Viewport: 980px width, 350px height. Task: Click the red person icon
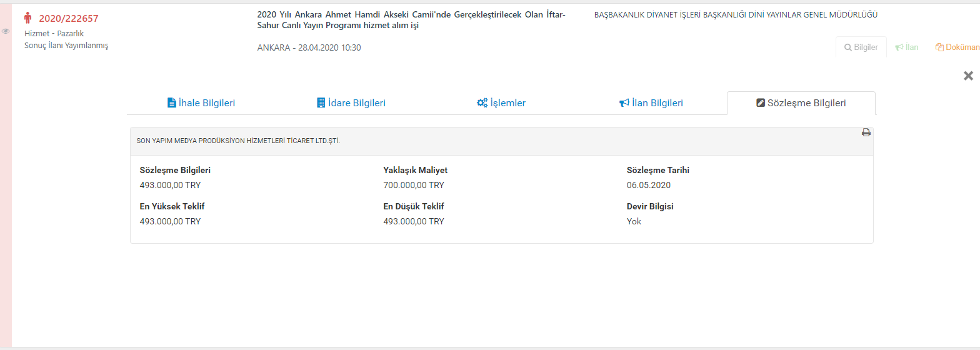27,18
